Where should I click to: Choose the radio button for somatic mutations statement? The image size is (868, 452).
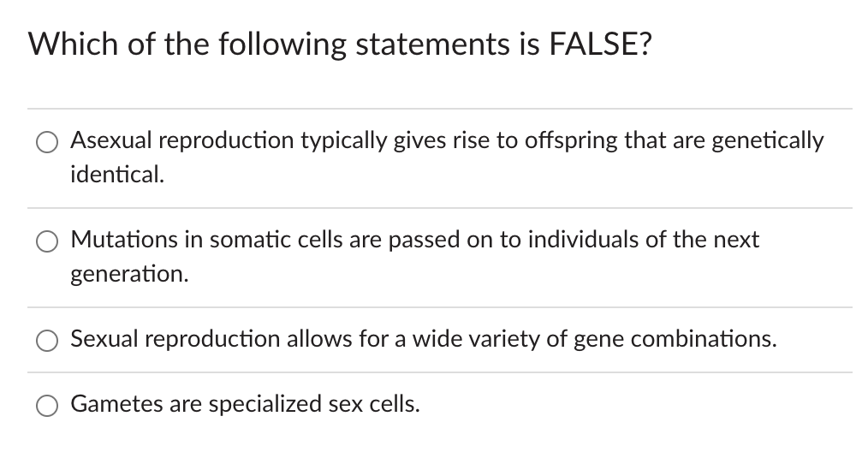(47, 241)
